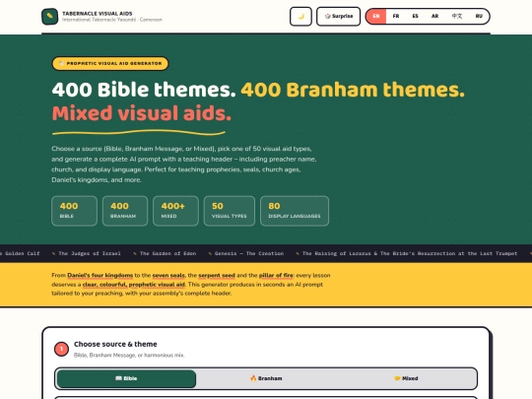The image size is (532, 399).
Task: Click the 400 Branham stat card
Action: click(125, 211)
